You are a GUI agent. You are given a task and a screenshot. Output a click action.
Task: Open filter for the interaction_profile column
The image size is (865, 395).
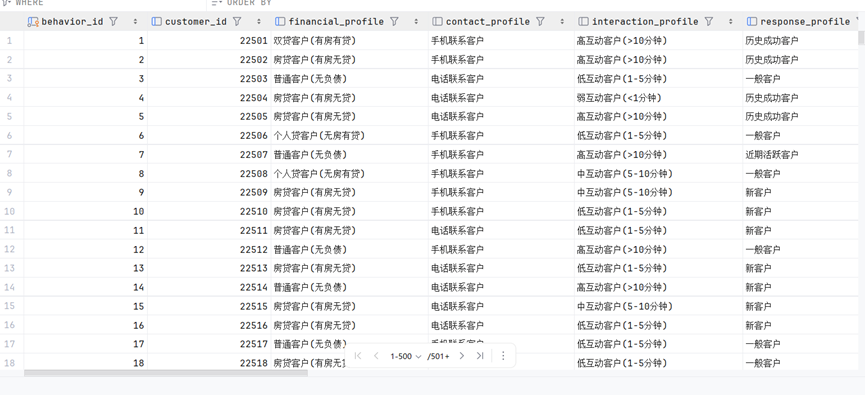tap(708, 22)
